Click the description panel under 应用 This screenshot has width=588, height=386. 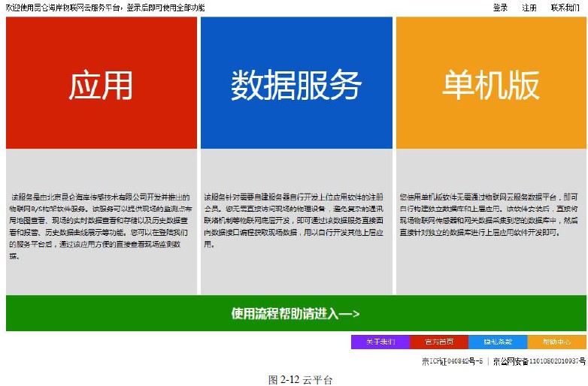pyautogui.click(x=101, y=222)
